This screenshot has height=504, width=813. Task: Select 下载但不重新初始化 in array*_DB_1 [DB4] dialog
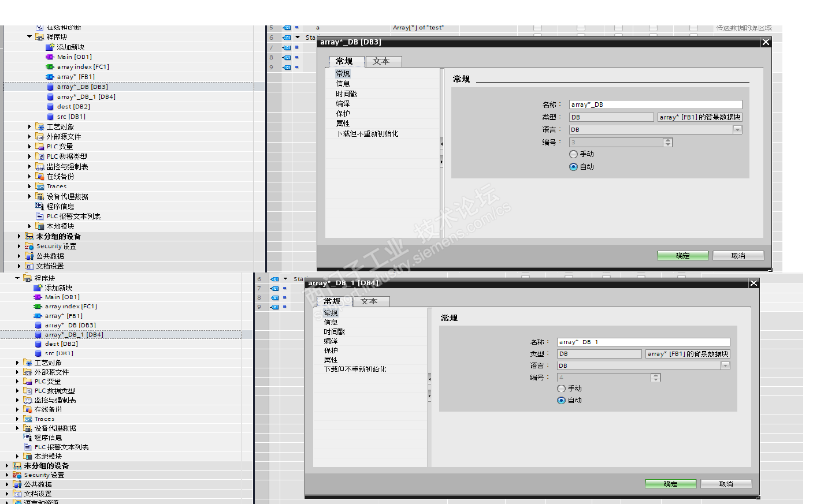355,369
